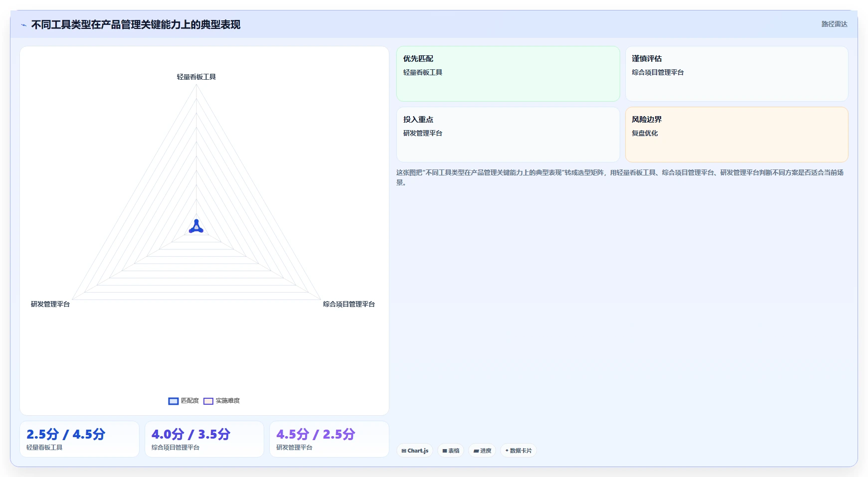Screen dimensions: 868x477
Task: Select the 4.0分 / 3.5分 score card
Action: [204, 439]
